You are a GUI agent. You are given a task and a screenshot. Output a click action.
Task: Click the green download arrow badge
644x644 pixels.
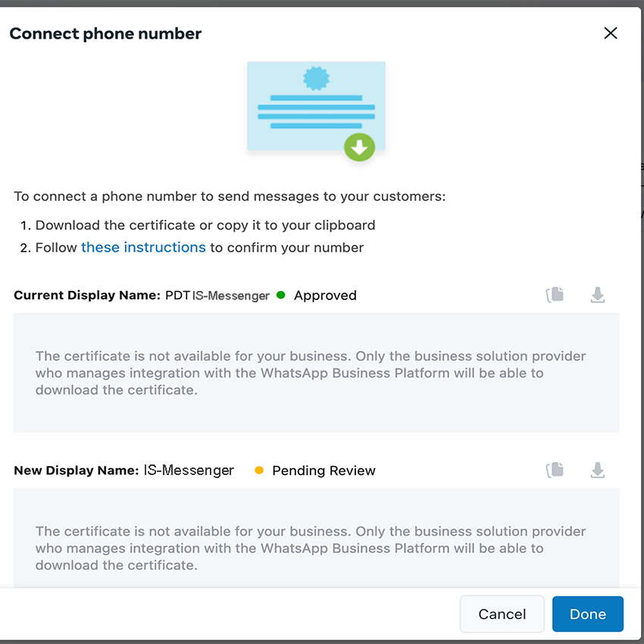359,147
